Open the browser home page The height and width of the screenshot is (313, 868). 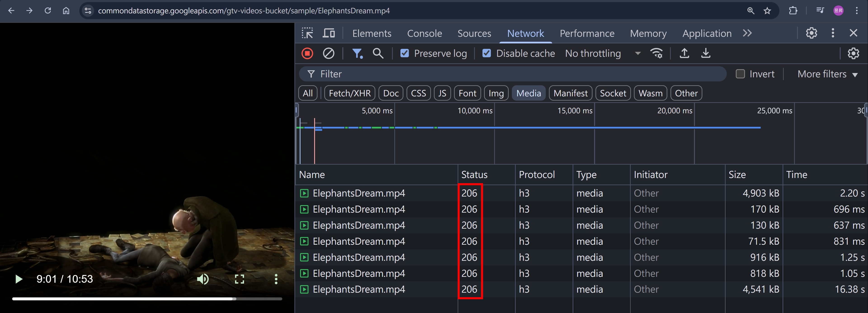66,11
